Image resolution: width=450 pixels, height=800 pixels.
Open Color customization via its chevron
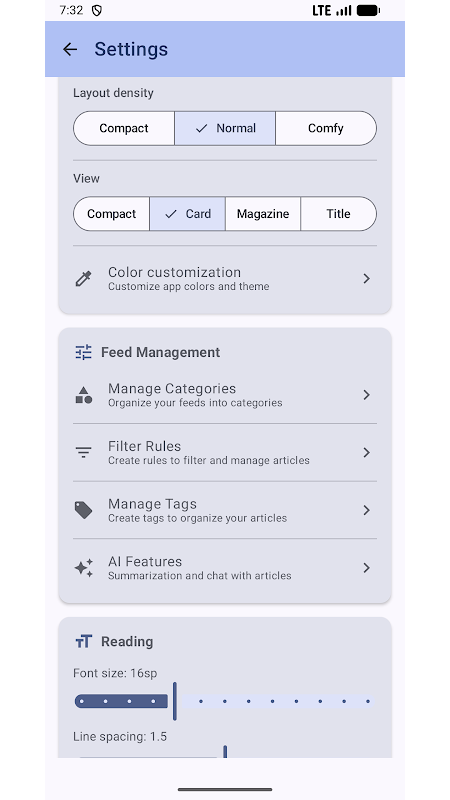(x=366, y=279)
